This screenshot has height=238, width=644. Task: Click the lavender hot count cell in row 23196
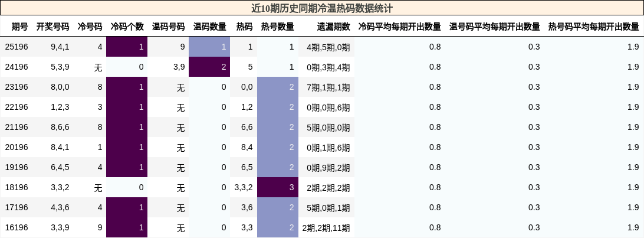pyautogui.click(x=278, y=87)
